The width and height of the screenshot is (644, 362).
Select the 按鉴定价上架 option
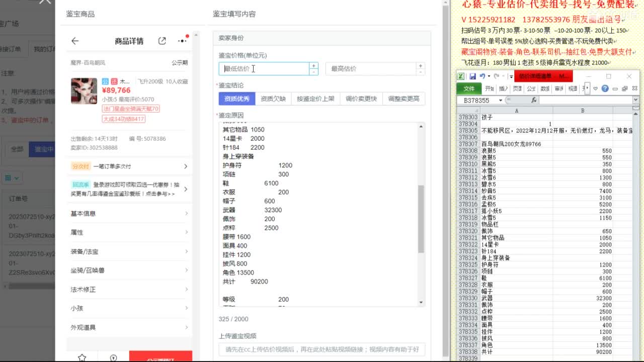pyautogui.click(x=315, y=99)
